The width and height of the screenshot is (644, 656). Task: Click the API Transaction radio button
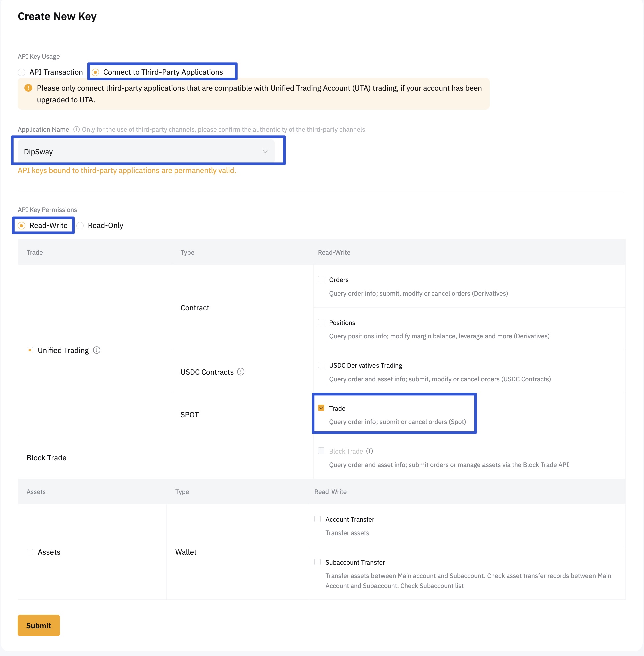(x=22, y=72)
